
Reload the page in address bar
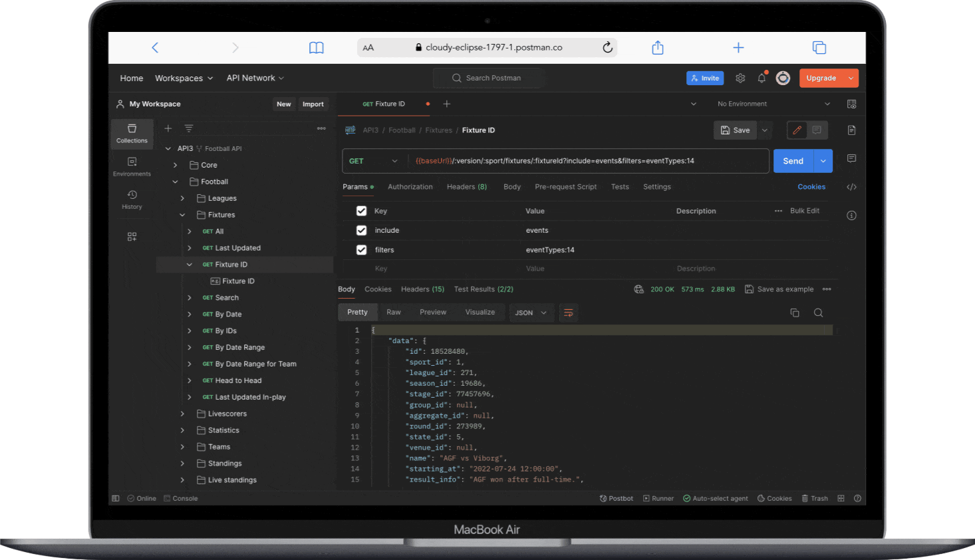pos(607,47)
